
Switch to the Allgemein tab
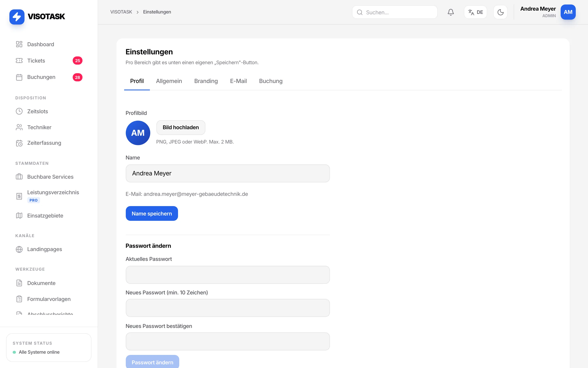click(x=169, y=81)
